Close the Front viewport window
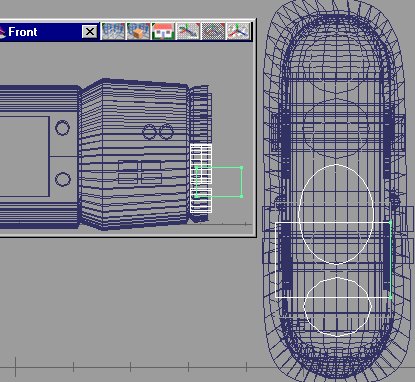Image resolution: width=415 pixels, height=382 pixels. point(90,32)
